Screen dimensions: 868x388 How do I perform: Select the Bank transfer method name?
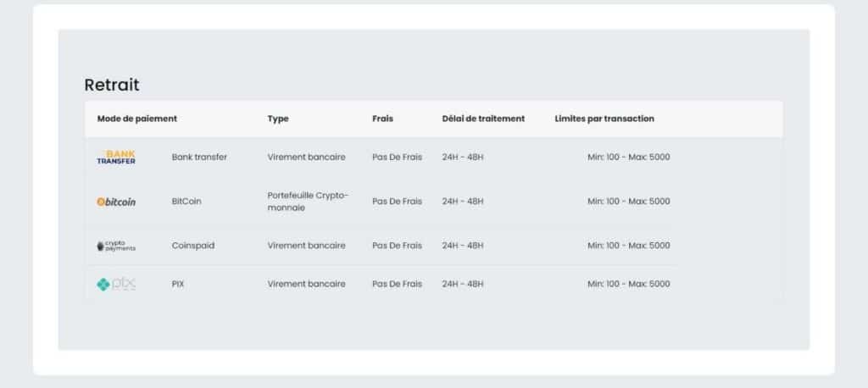pos(199,158)
